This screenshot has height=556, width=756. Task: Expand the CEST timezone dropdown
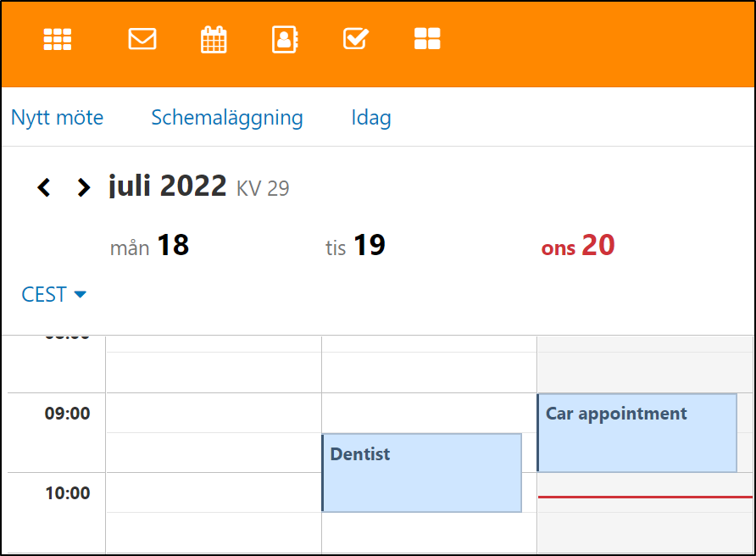coord(54,295)
